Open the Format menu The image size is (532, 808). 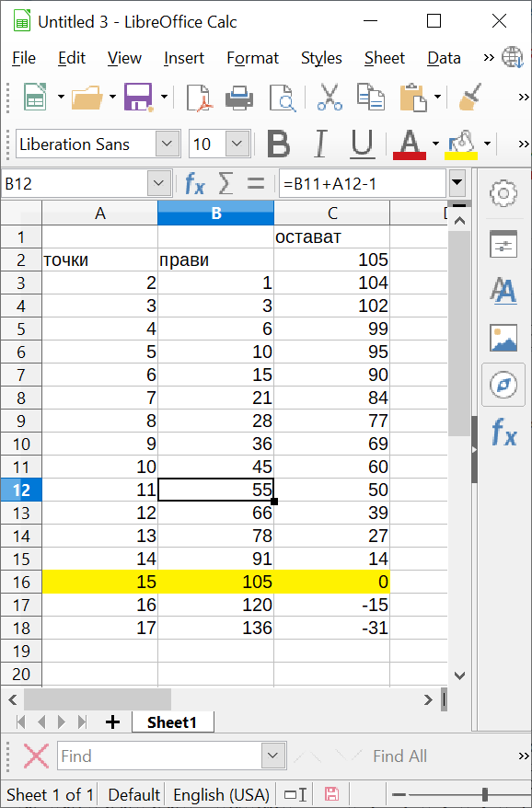252,58
